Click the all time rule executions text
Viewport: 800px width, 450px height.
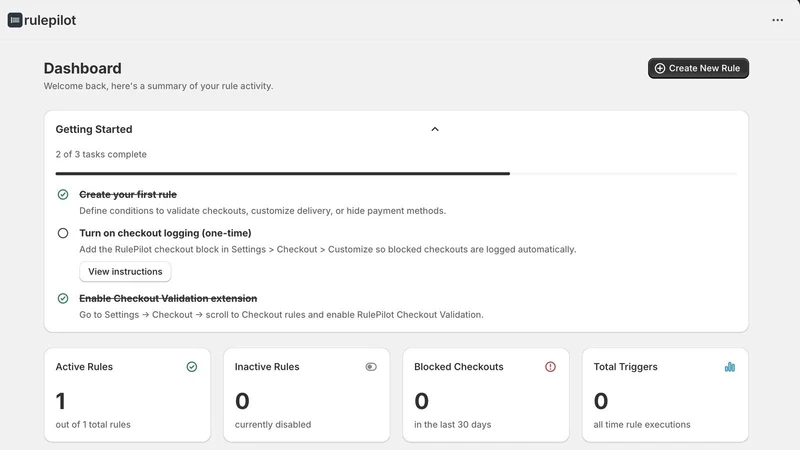[x=642, y=424]
